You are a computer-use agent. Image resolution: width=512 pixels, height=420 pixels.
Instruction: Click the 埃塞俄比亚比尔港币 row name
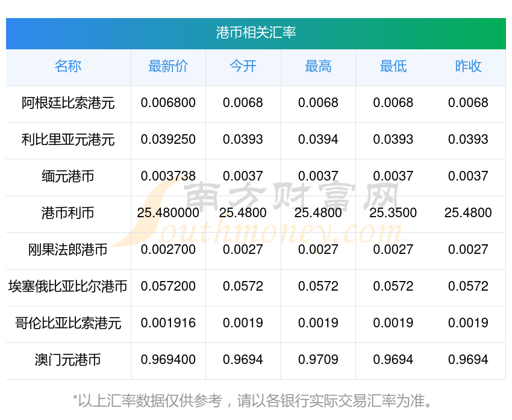(68, 286)
